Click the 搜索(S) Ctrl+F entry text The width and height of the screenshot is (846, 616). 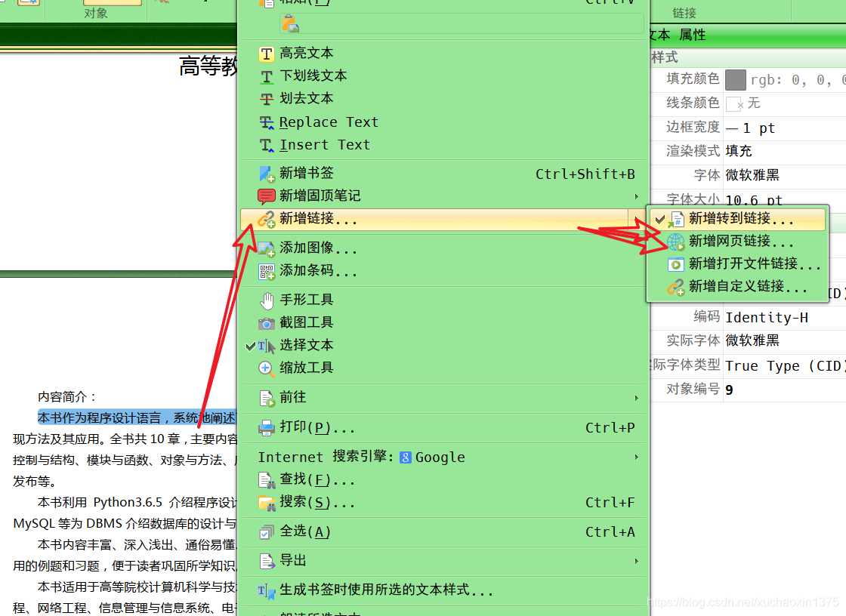317,503
